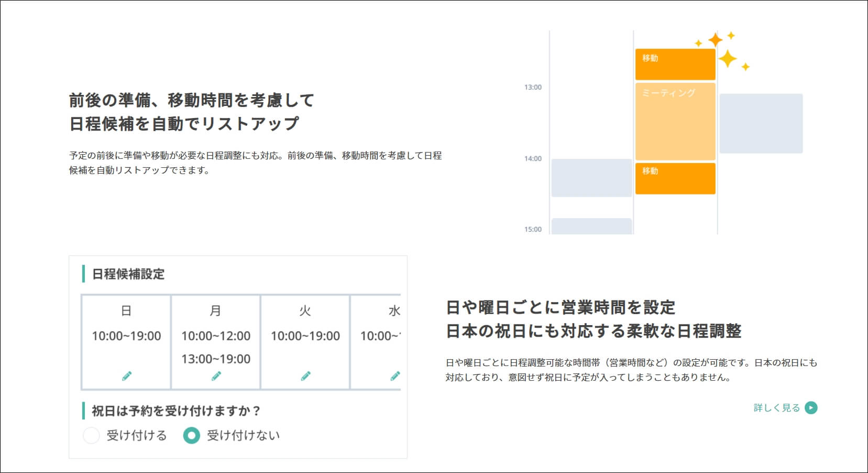Select the upper orange 移動 travel block
The width and height of the screenshot is (868, 473).
(x=675, y=64)
